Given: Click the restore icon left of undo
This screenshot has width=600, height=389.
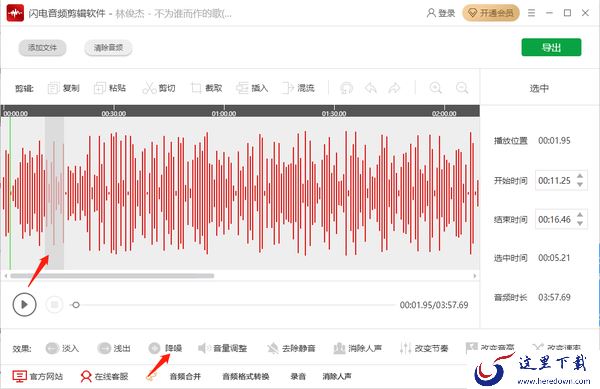Looking at the screenshot, I should coord(346,88).
